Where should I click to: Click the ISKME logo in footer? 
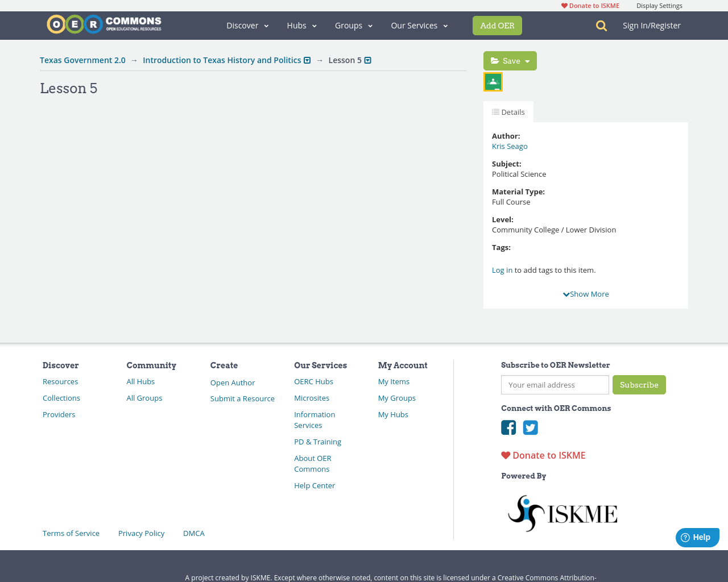pyautogui.click(x=562, y=513)
